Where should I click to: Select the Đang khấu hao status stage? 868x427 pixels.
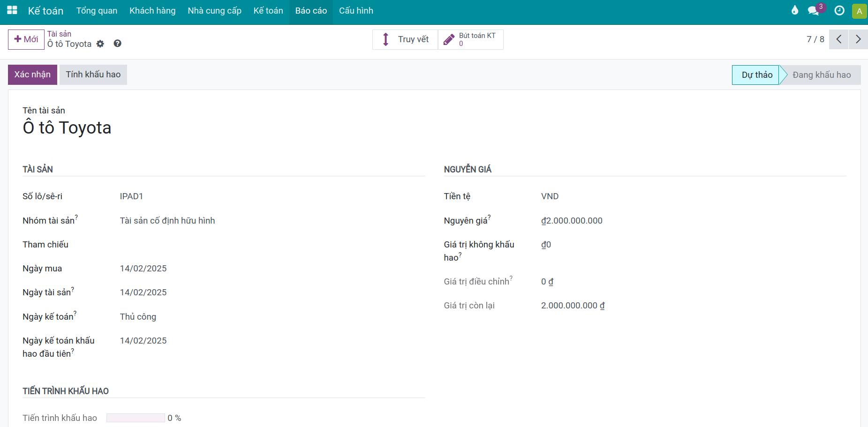[822, 75]
